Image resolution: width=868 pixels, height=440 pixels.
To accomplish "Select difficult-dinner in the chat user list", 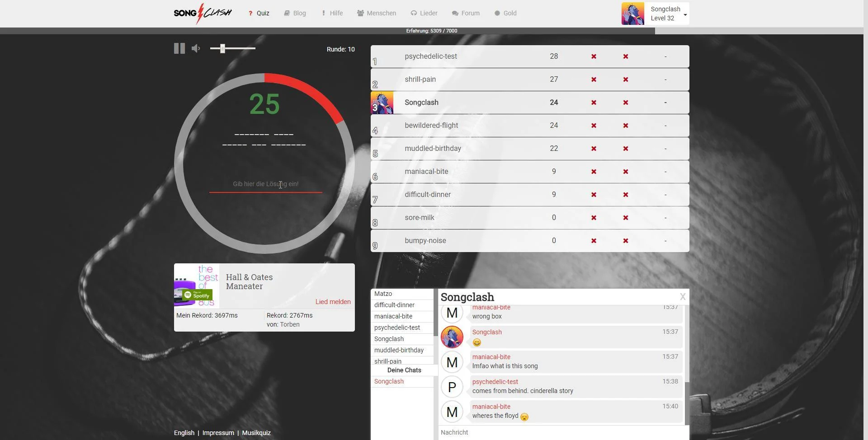I will (x=402, y=305).
